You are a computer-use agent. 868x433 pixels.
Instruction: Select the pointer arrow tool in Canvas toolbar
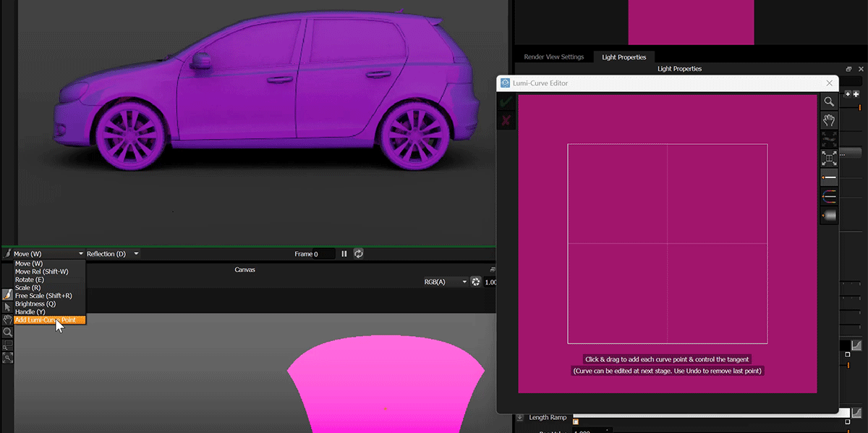[7, 307]
